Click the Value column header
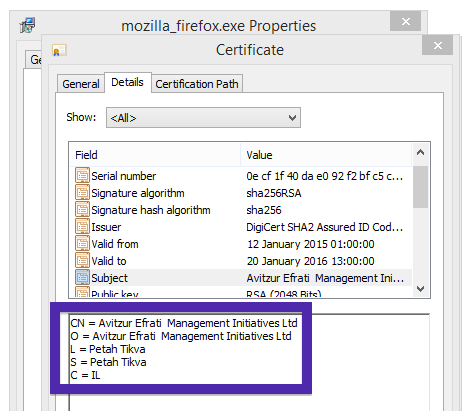Viewport: 474px width, 411px height. [326, 155]
